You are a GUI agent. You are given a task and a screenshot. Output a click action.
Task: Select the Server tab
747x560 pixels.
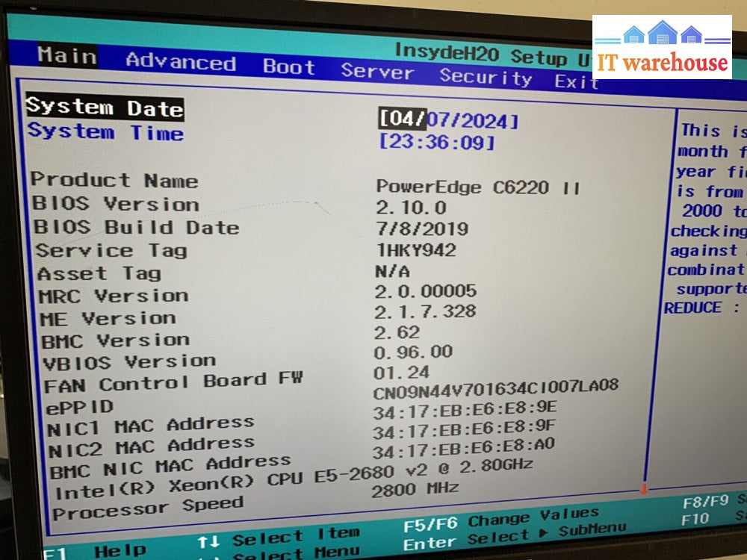(x=377, y=72)
